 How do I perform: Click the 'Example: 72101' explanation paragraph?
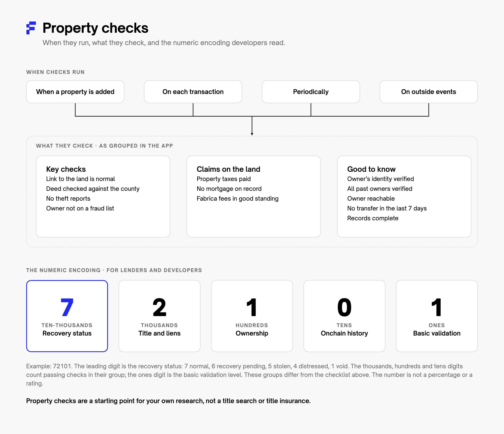(x=249, y=375)
